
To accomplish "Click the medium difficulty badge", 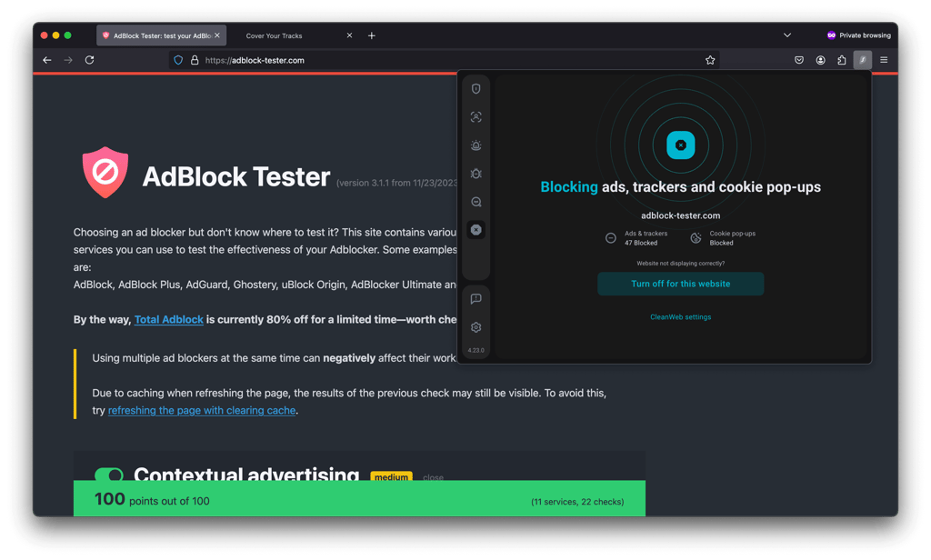I will pos(391,477).
